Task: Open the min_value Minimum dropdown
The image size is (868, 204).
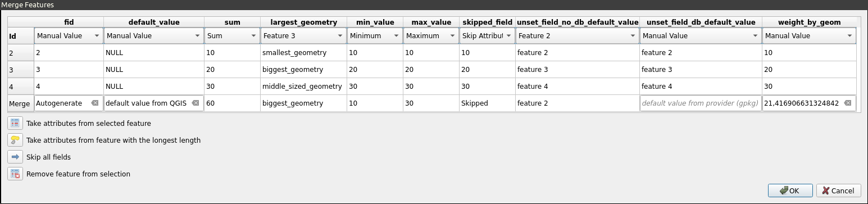Action: [375, 36]
